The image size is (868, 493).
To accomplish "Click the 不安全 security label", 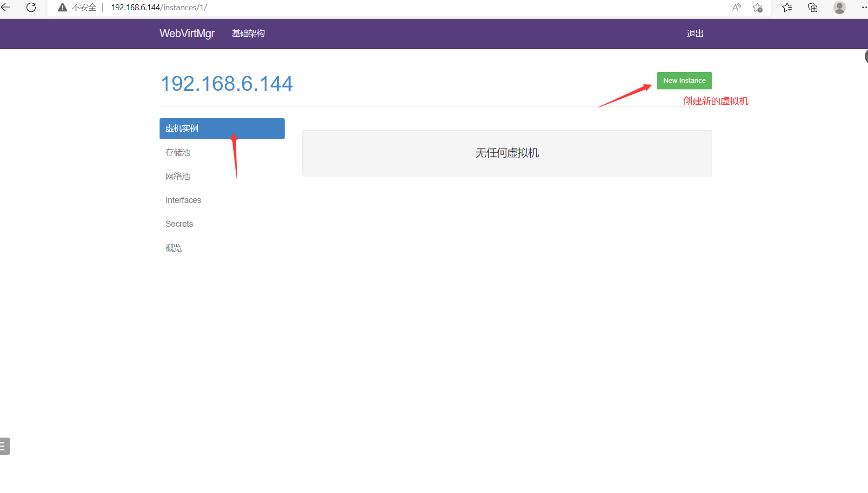I will tap(84, 7).
